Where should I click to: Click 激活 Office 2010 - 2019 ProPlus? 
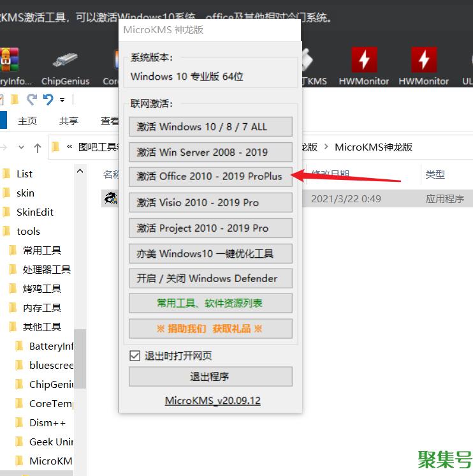pyautogui.click(x=210, y=176)
